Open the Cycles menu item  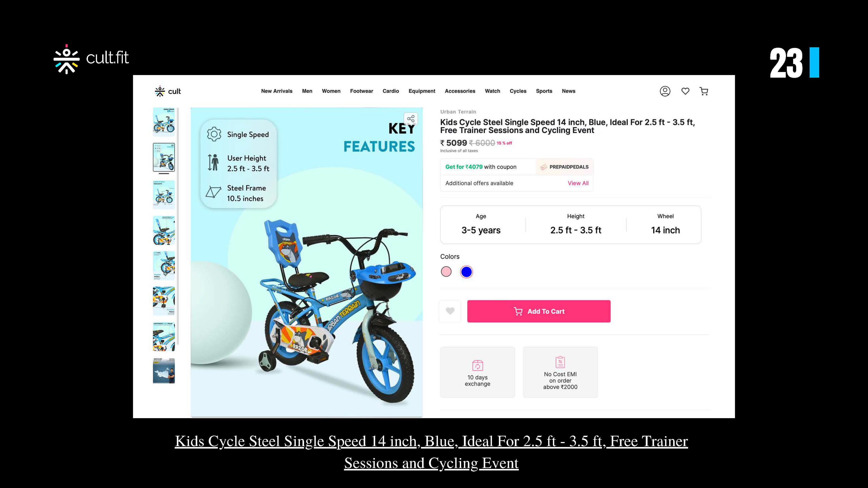click(518, 91)
